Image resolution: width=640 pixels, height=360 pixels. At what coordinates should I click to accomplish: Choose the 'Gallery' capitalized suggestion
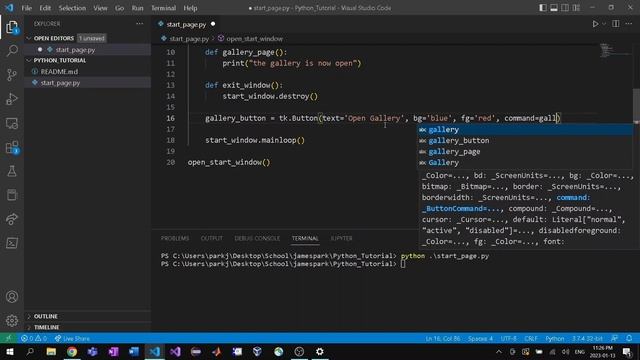click(x=525, y=163)
